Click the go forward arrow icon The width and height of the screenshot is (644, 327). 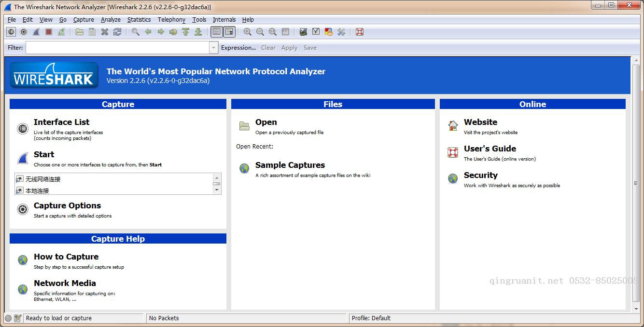point(161,32)
